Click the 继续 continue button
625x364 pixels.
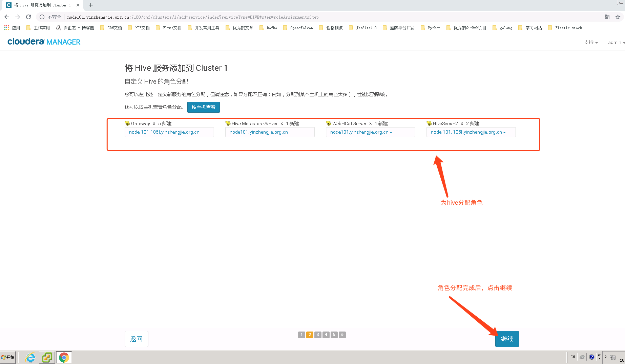coord(507,339)
